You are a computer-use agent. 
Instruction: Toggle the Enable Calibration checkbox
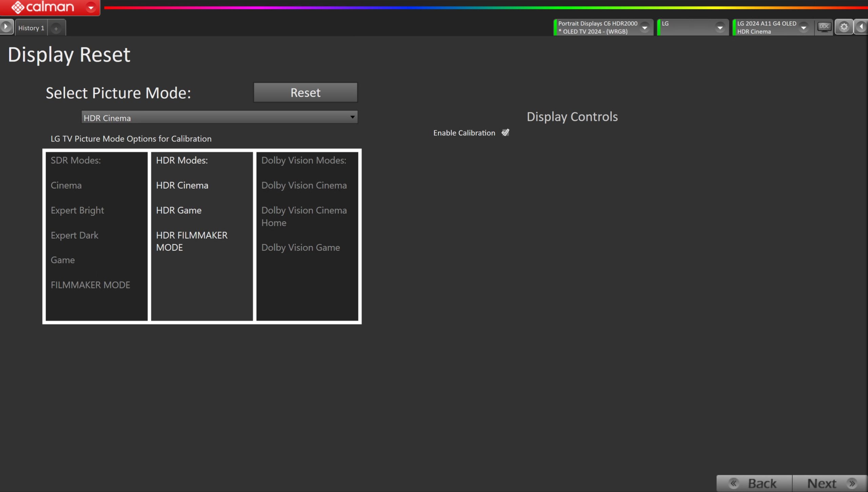click(505, 133)
